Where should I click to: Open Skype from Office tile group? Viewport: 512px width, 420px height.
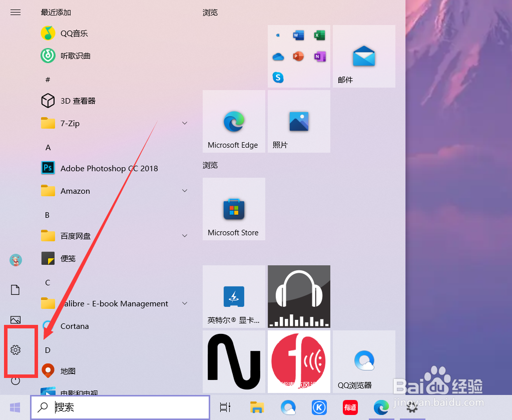[278, 78]
